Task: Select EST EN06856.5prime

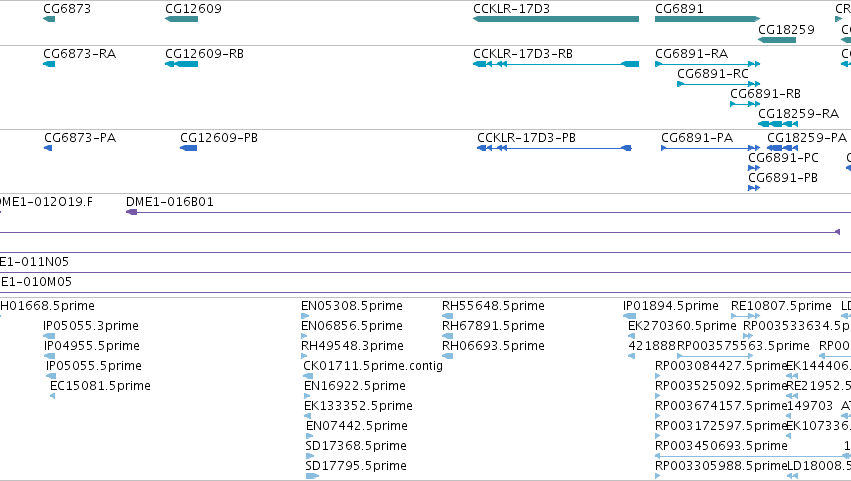Action: click(x=304, y=336)
